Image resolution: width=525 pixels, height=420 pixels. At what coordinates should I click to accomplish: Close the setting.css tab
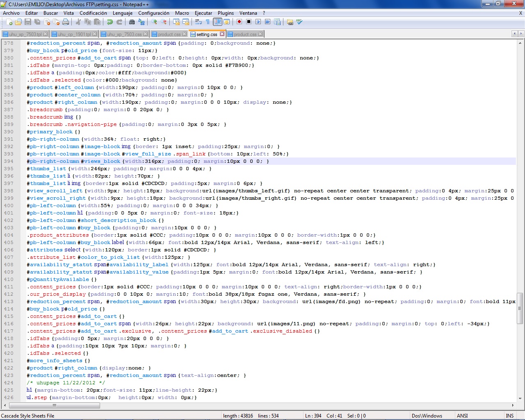click(222, 34)
